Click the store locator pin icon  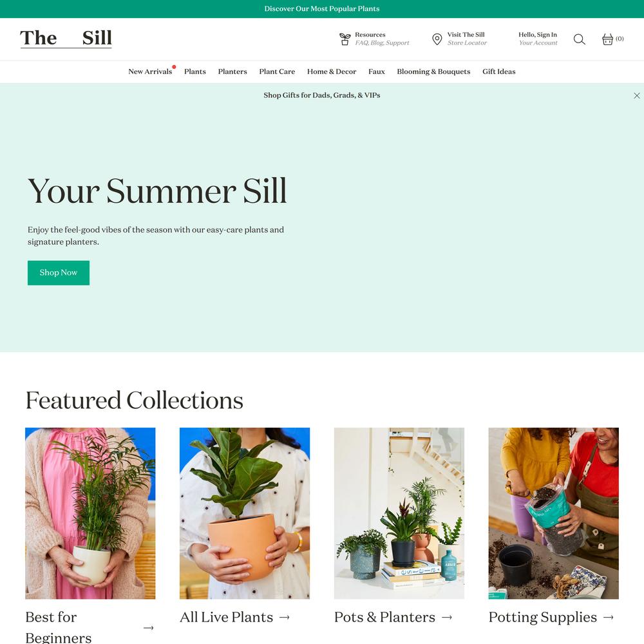(437, 39)
